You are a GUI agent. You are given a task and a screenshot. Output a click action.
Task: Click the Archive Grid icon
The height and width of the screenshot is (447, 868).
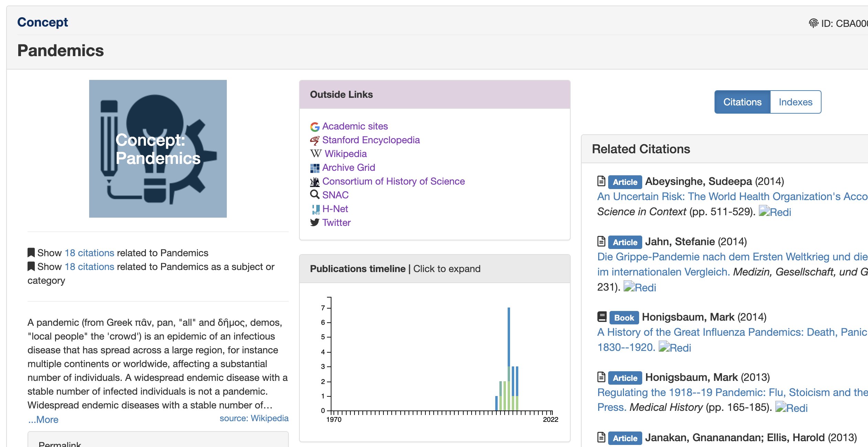(x=315, y=168)
